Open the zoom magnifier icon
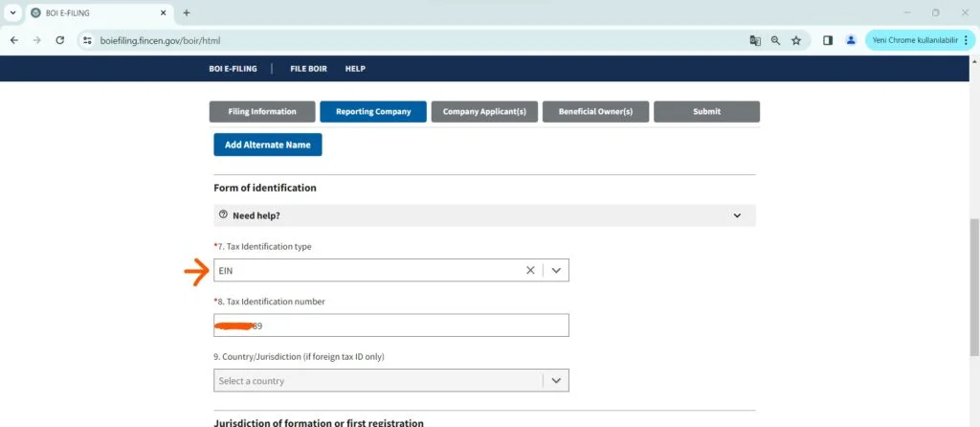Image resolution: width=980 pixels, height=427 pixels. pos(775,40)
